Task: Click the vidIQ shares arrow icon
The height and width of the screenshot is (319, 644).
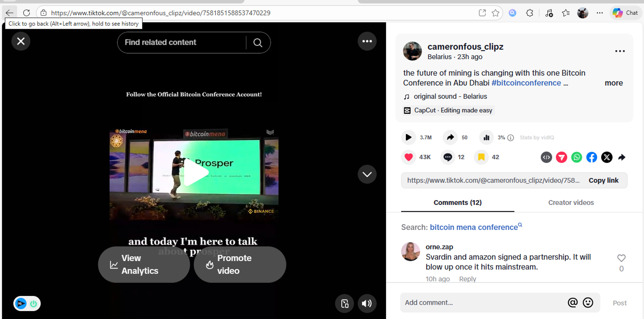Action: (450, 137)
